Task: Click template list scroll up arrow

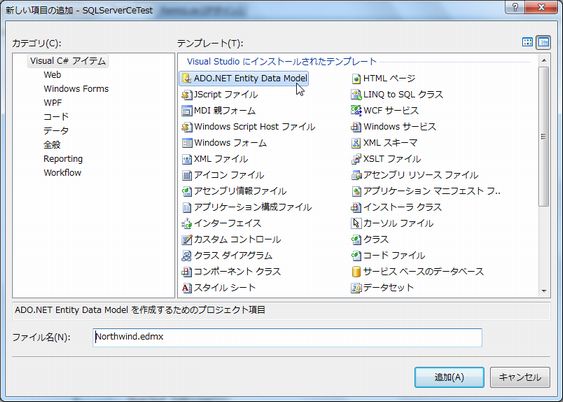Action: click(x=544, y=61)
